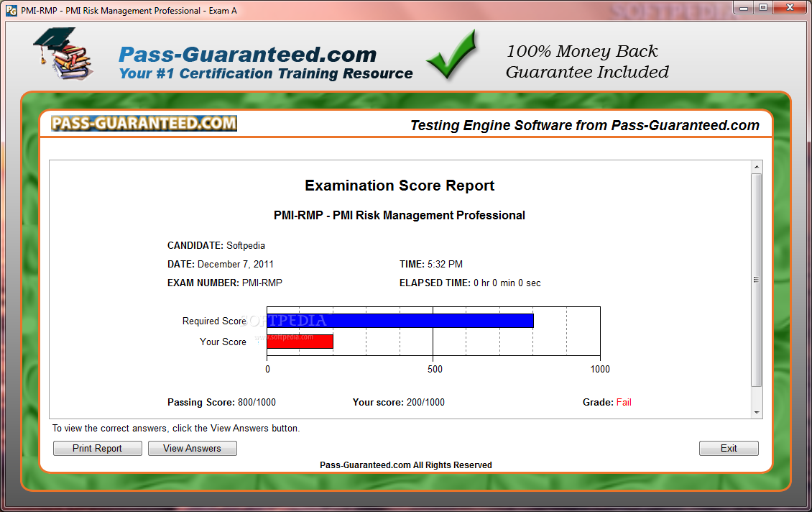Click the green checkmark graphic
812x512 pixels.
tap(451, 55)
